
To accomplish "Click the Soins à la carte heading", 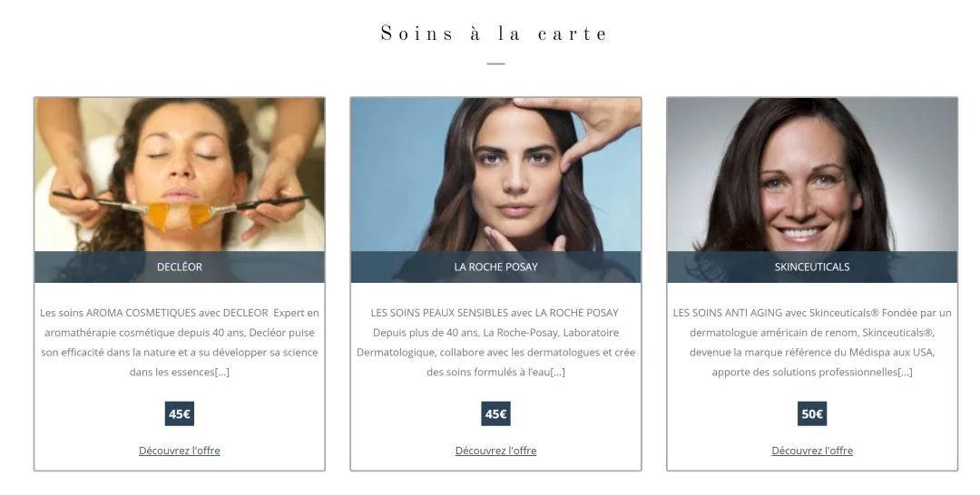I will (x=495, y=33).
